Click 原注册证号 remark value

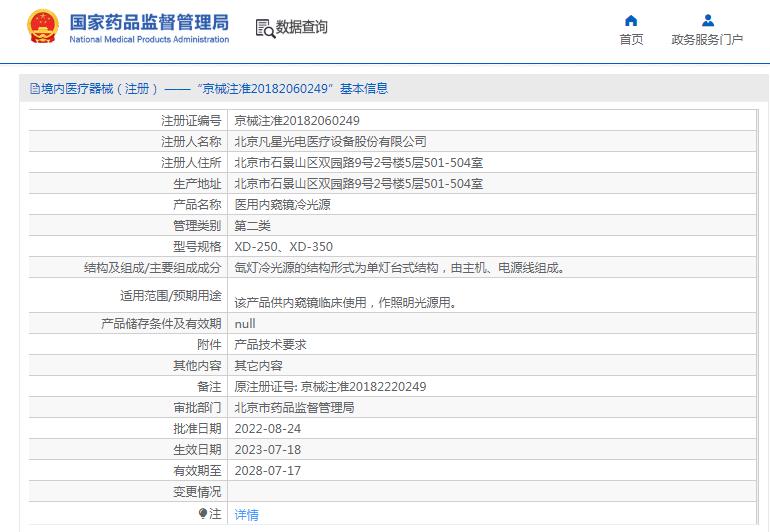[x=330, y=387]
